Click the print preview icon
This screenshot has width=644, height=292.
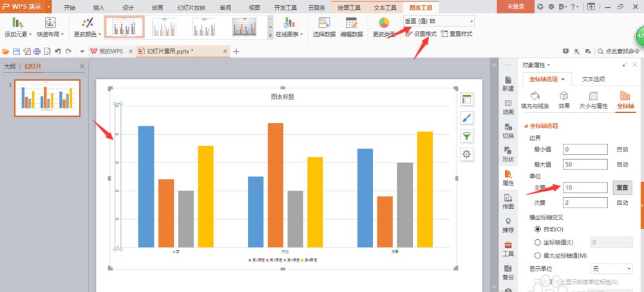[47, 52]
